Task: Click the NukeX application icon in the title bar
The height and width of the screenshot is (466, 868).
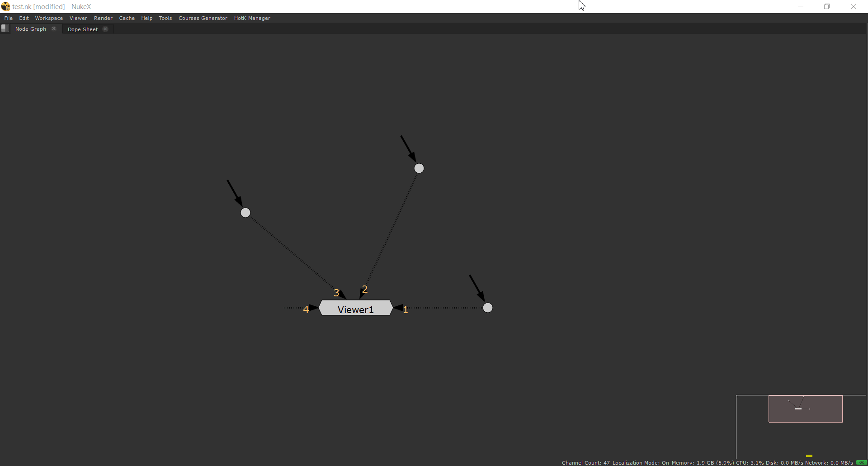Action: point(5,6)
